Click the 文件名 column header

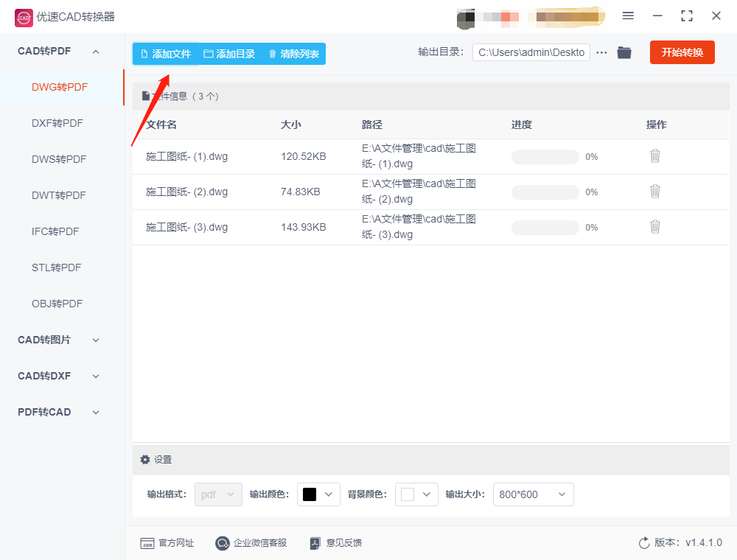(161, 125)
